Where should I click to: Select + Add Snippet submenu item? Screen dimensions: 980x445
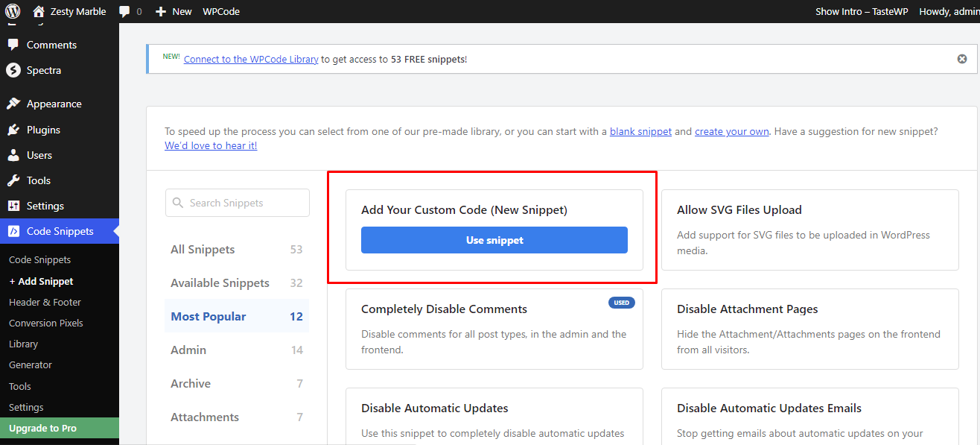(x=41, y=281)
